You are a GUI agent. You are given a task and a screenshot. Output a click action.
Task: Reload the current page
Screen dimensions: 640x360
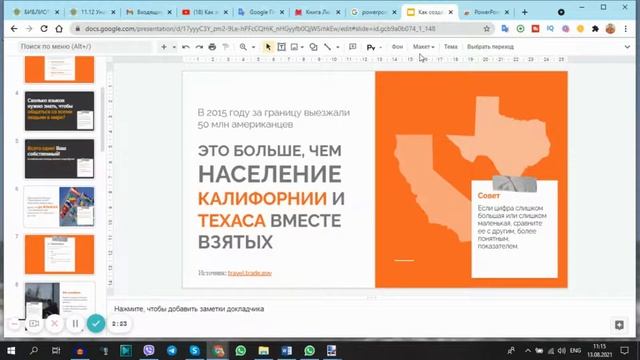point(44,29)
